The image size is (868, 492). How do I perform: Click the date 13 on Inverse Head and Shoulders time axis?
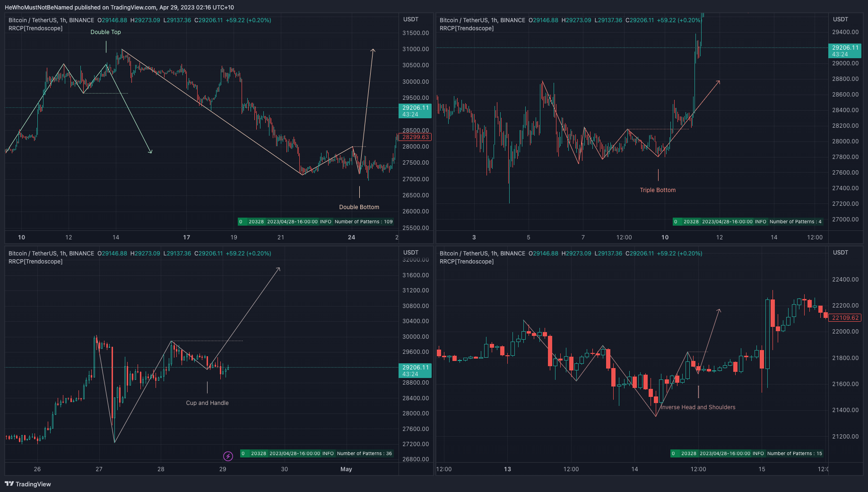pos(507,469)
